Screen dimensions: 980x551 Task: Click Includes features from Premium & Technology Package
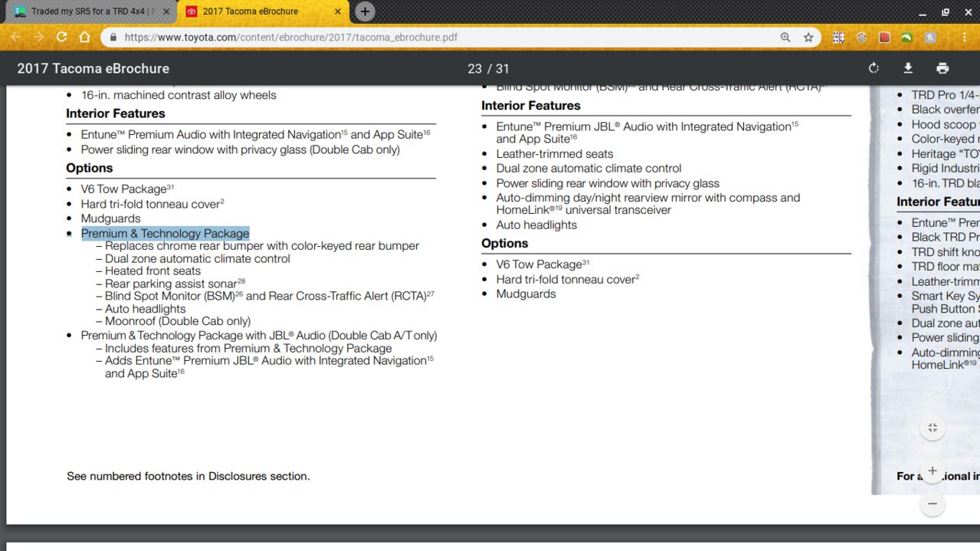point(248,348)
